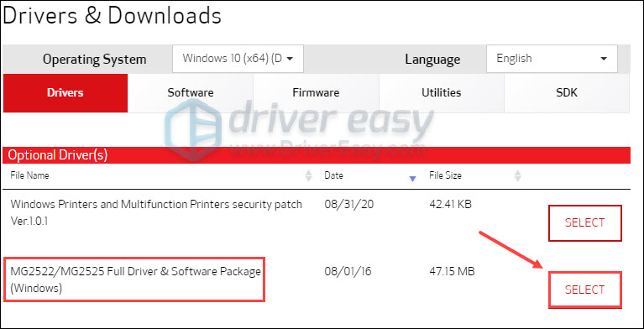Open the SDK tab
644x329 pixels.
click(567, 93)
